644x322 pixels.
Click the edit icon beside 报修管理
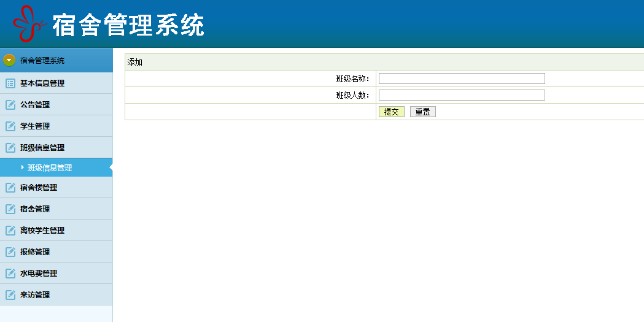pyautogui.click(x=10, y=252)
